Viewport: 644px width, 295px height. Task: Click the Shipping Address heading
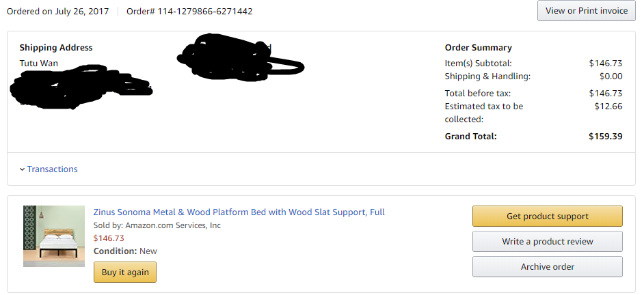coord(56,48)
